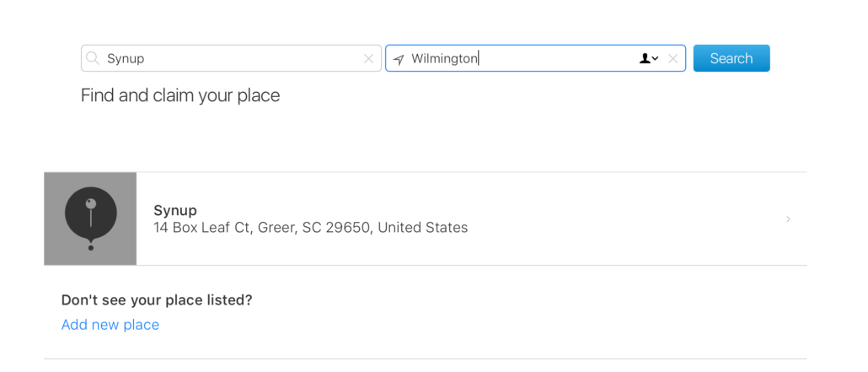Viewport: 868px width, 372px height.
Task: Focus the Synup business name input
Action: click(x=232, y=58)
